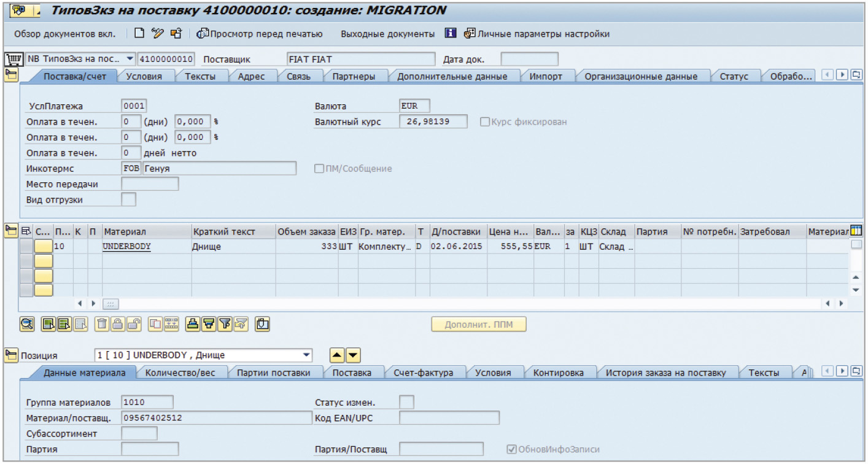Click the Other purchase order icon
The height and width of the screenshot is (464, 868).
176,34
